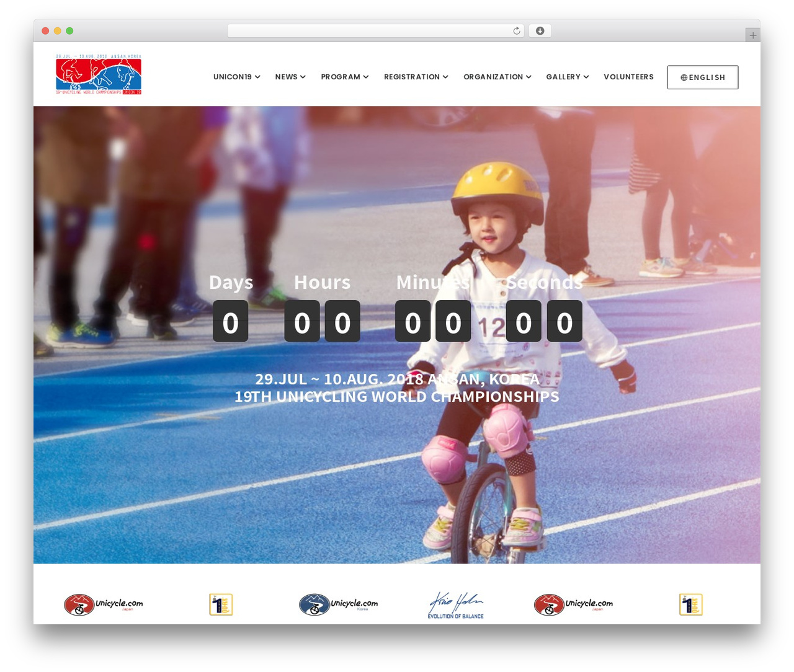Minimize the window with the yellow button

pyautogui.click(x=58, y=31)
